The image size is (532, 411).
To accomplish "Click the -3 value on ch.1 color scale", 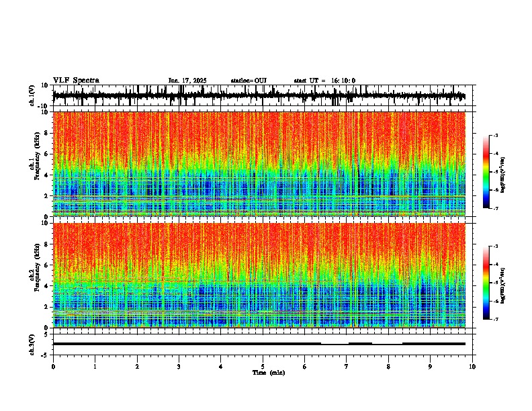I will click(496, 135).
